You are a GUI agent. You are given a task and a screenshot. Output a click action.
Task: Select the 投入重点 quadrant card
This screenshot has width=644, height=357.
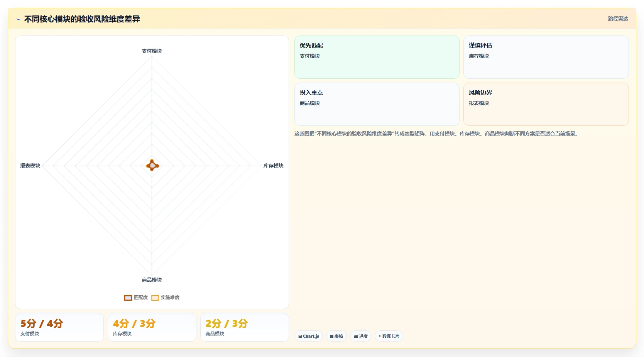(377, 104)
